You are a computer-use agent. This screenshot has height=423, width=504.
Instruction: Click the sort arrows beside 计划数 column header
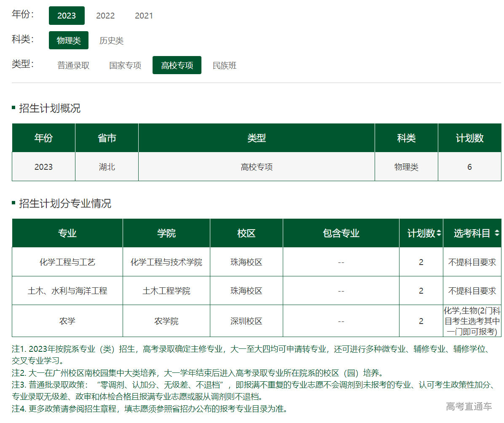[x=439, y=233]
